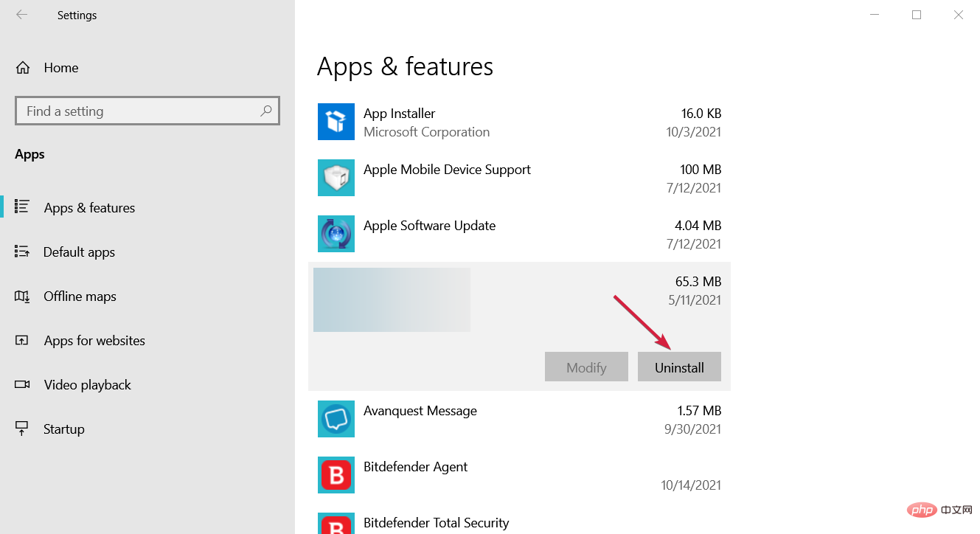
Task: Click the 1.57 MB size value
Action: pos(699,411)
